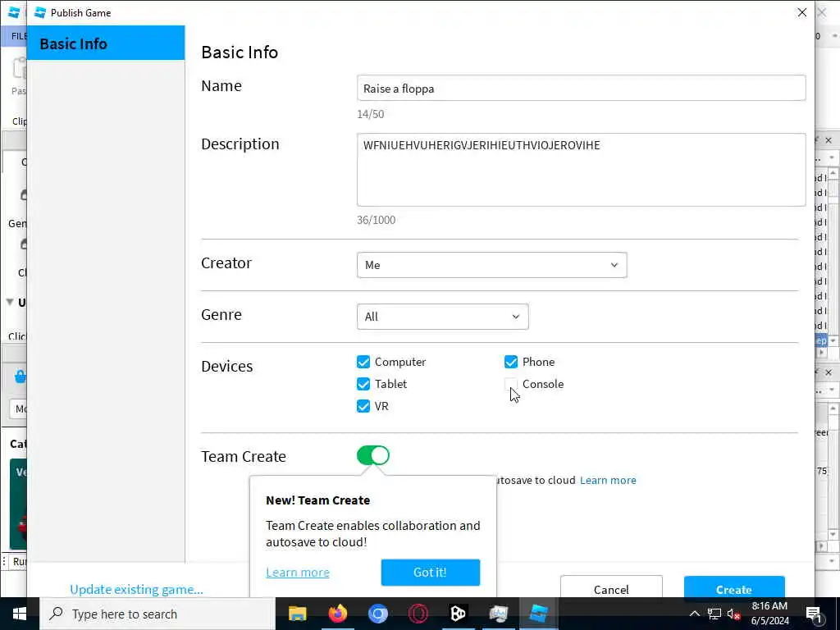The width and height of the screenshot is (840, 630).
Task: Open the black B icon app on taskbar
Action: pos(458,614)
